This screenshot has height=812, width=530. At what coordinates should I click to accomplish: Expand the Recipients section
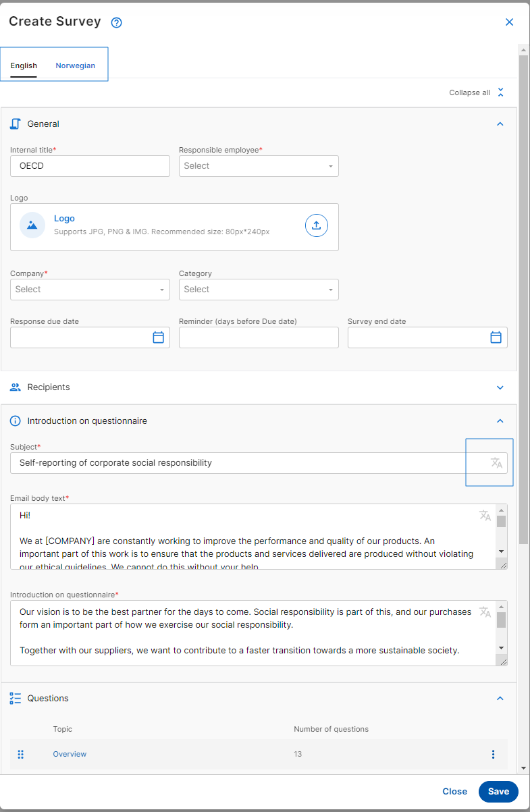tap(500, 387)
